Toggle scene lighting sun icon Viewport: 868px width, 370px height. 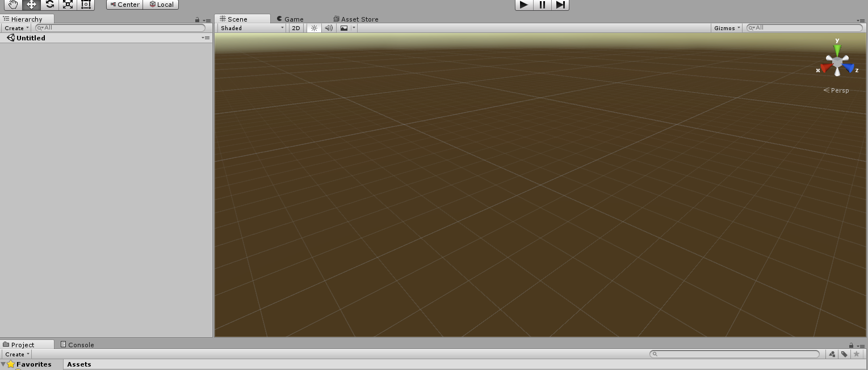click(314, 28)
